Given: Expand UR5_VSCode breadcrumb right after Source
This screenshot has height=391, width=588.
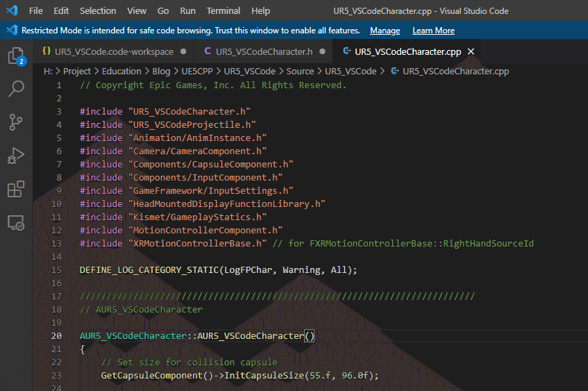Looking at the screenshot, I should tap(351, 72).
